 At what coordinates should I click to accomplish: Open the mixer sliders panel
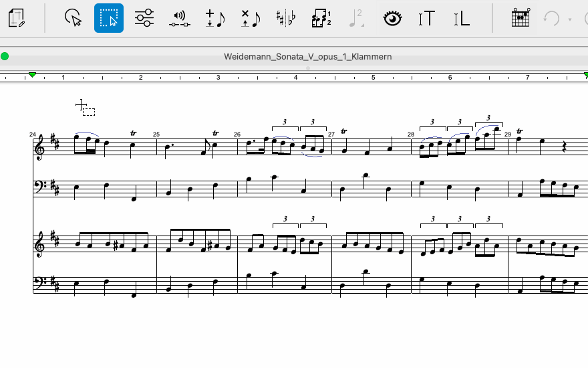(x=144, y=18)
